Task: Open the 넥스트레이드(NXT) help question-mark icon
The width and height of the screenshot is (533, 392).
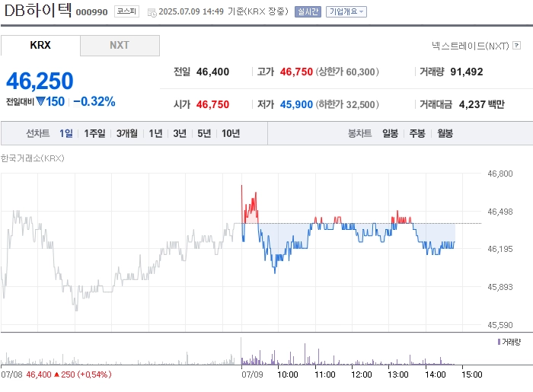Action: click(517, 45)
